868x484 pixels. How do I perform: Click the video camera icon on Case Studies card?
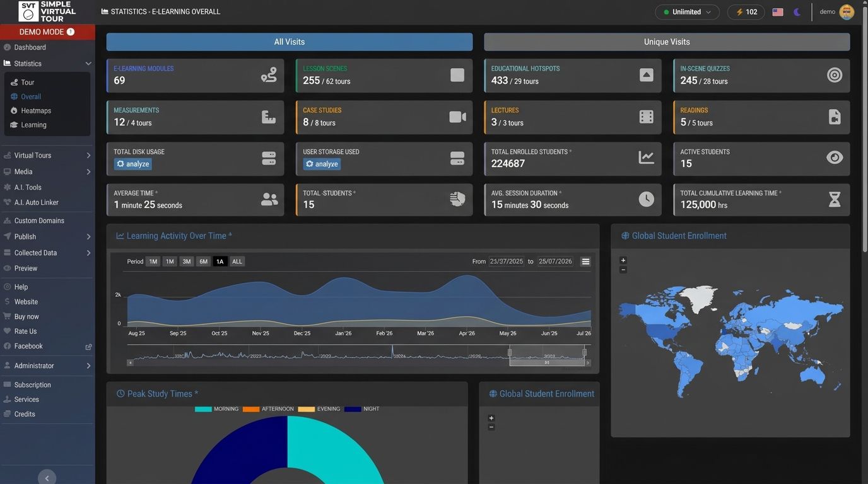457,117
